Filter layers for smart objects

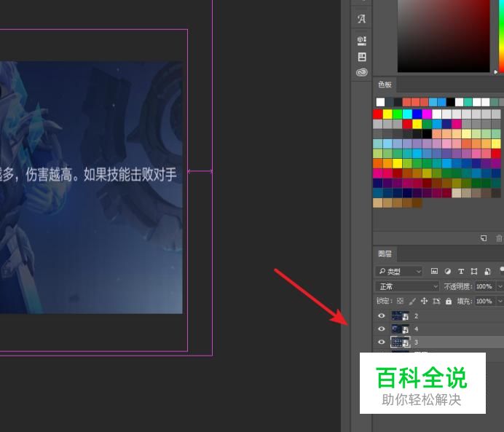(x=487, y=271)
